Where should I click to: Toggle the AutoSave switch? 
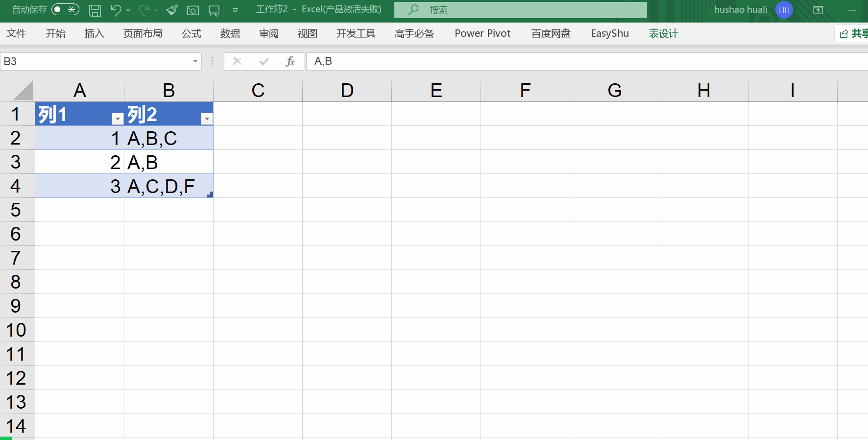click(66, 10)
